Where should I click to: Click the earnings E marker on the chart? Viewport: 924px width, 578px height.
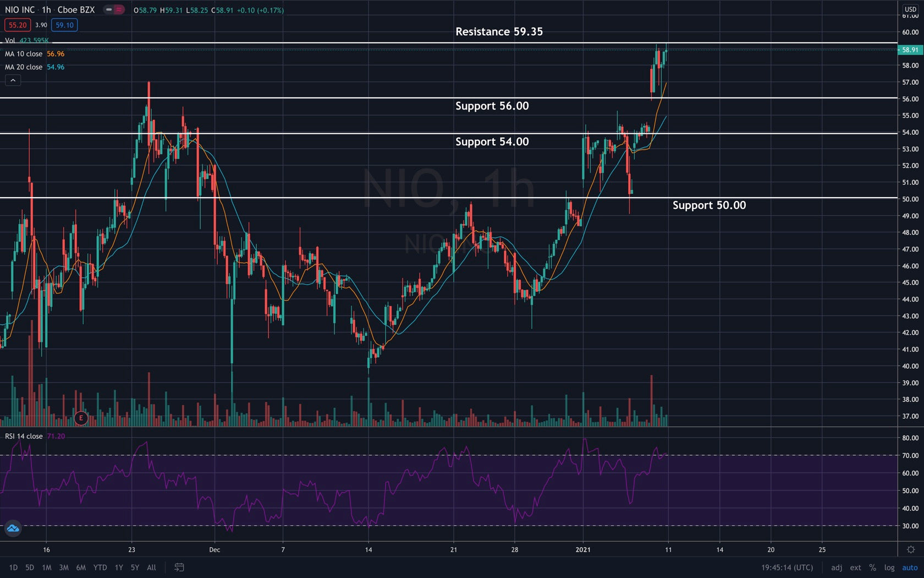tap(81, 418)
